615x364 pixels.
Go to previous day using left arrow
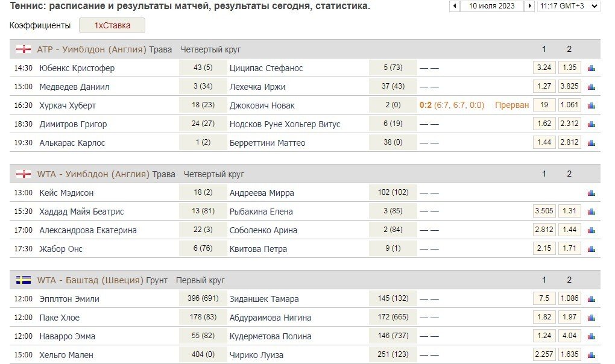[455, 6]
